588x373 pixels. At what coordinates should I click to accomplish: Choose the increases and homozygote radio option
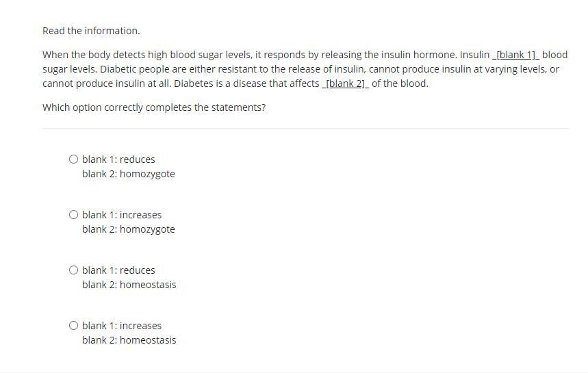tap(73, 215)
